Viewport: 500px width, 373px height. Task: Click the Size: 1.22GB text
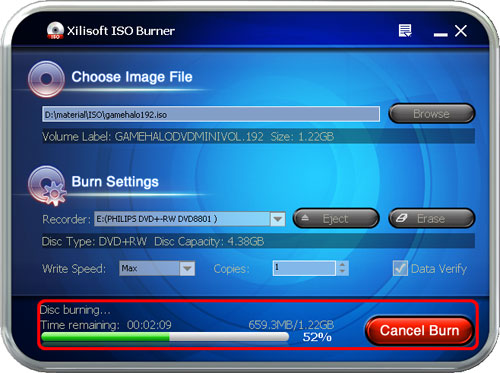pyautogui.click(x=302, y=137)
